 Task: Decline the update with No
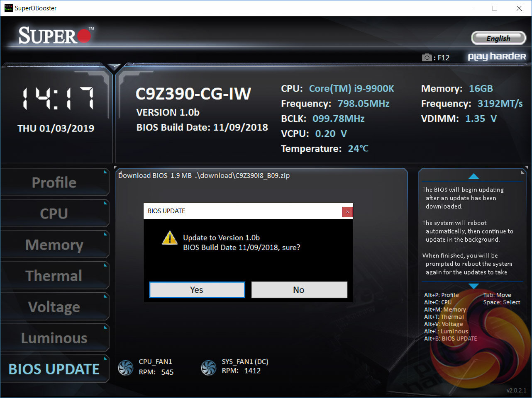click(299, 290)
